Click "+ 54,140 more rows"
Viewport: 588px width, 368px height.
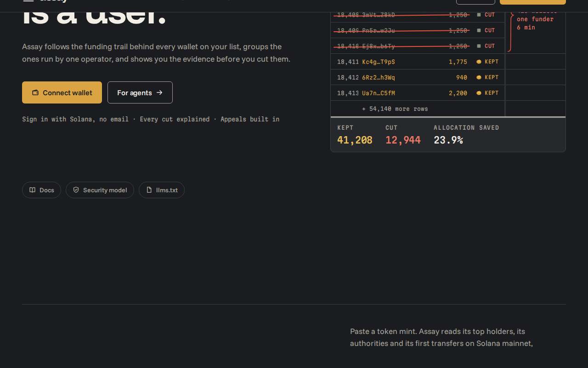point(395,109)
